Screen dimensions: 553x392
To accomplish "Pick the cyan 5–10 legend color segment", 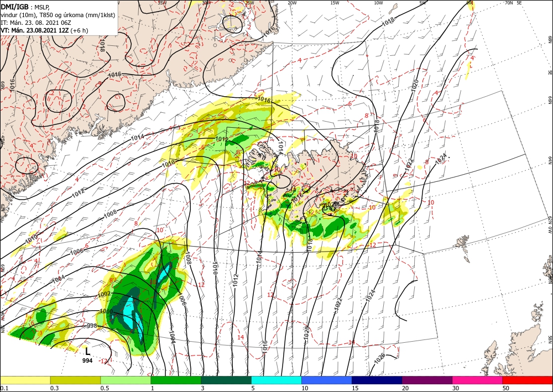I will click(x=276, y=380).
